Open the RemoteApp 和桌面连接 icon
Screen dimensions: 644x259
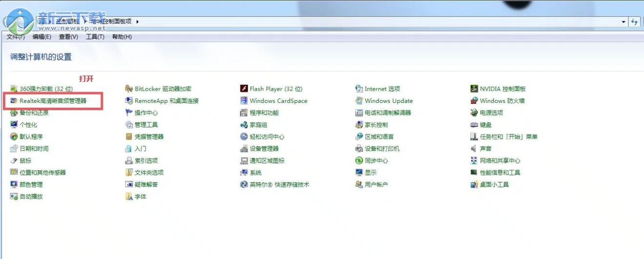(x=129, y=101)
